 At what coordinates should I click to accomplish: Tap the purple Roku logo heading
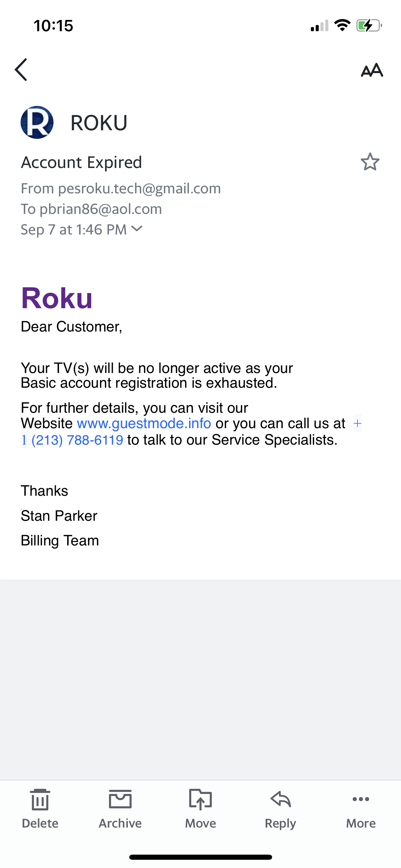57,298
